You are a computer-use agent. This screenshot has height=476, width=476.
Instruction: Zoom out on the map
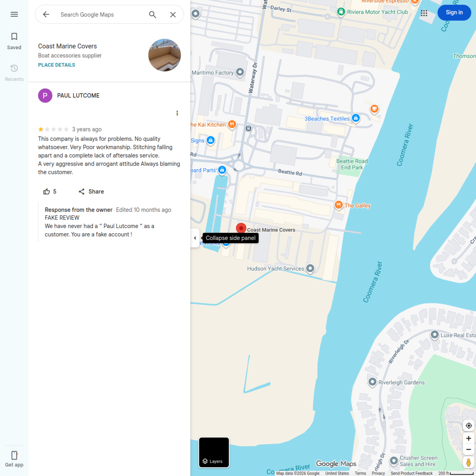(469, 450)
